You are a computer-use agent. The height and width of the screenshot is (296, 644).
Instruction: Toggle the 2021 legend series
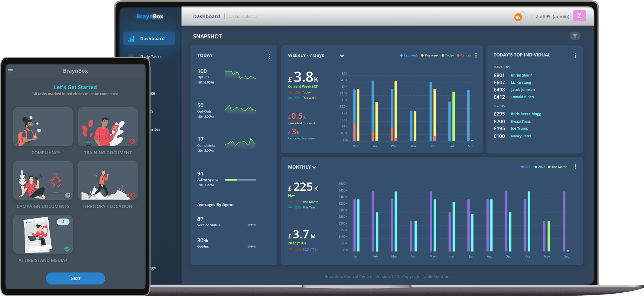[526, 167]
